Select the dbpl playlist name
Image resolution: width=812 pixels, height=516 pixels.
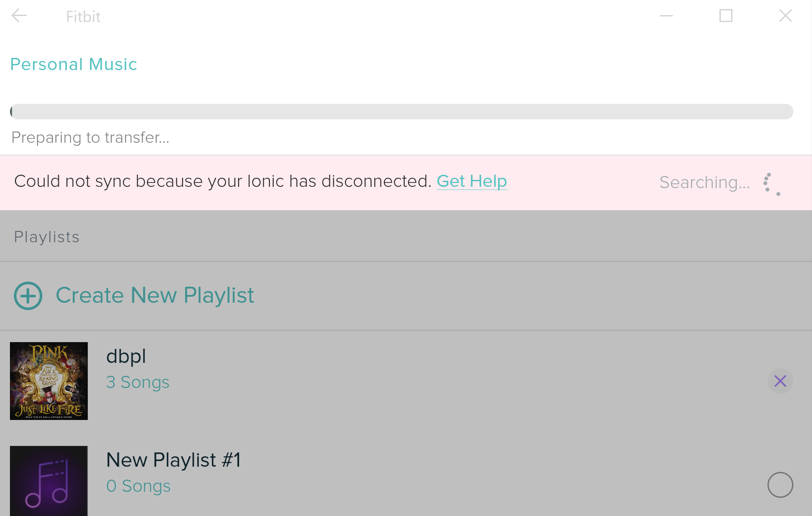(126, 357)
